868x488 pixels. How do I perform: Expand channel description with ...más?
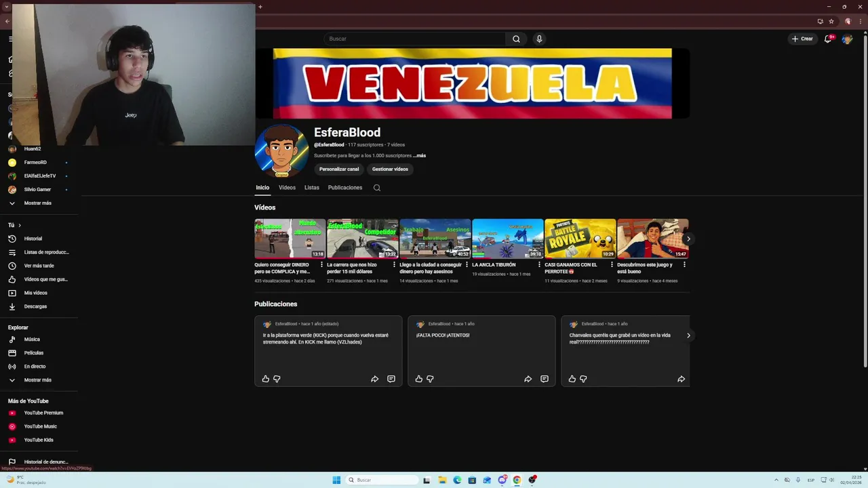tap(420, 156)
